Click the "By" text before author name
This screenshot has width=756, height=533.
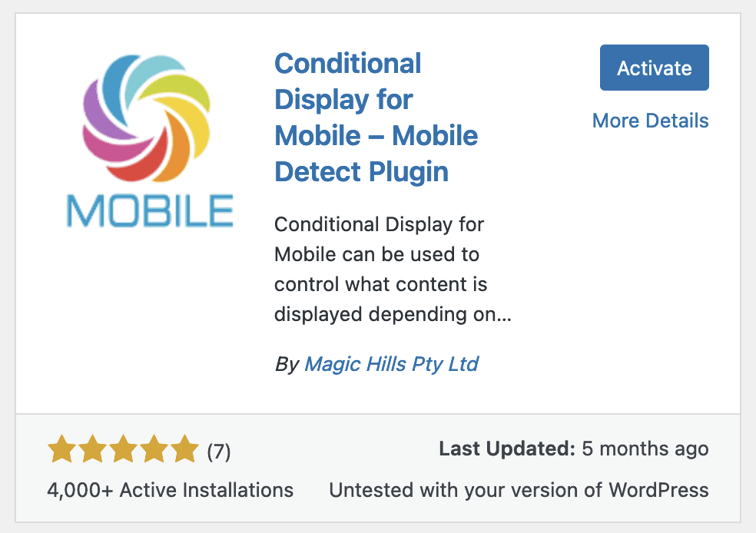click(287, 364)
